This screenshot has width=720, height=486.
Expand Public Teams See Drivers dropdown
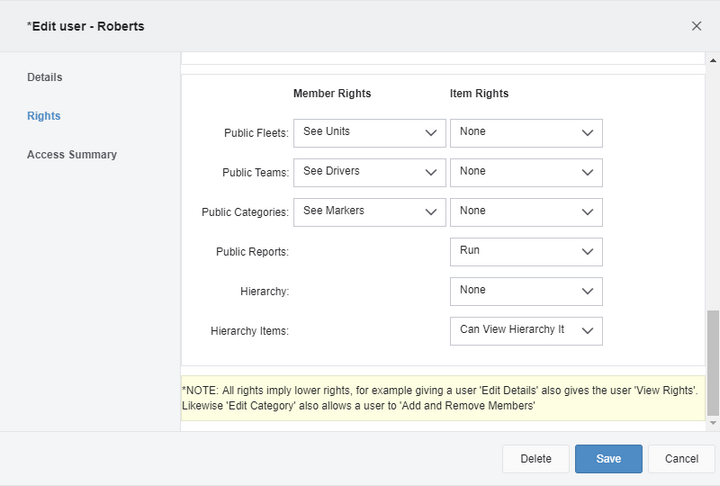pyautogui.click(x=370, y=173)
